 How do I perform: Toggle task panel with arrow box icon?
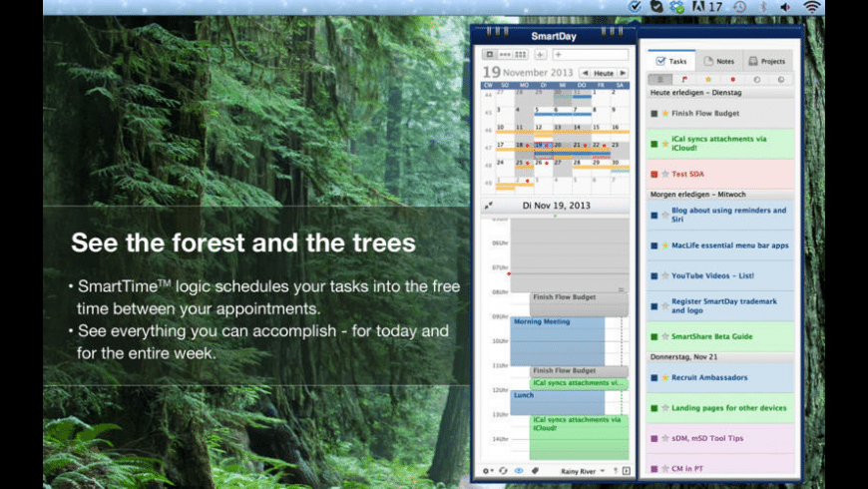pyautogui.click(x=627, y=471)
